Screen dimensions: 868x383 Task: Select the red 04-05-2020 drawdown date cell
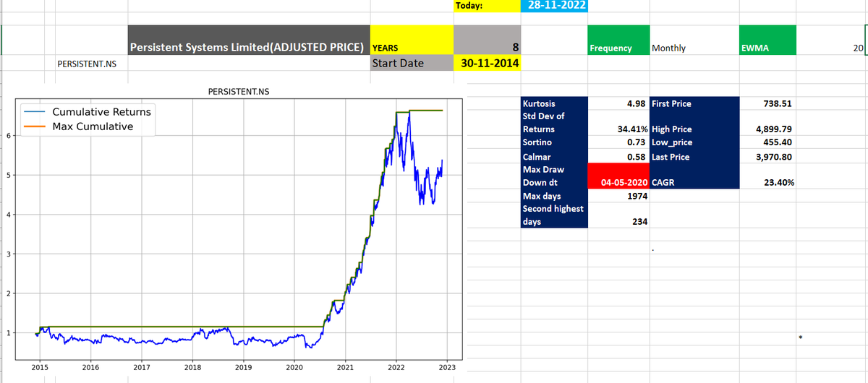[x=618, y=176]
